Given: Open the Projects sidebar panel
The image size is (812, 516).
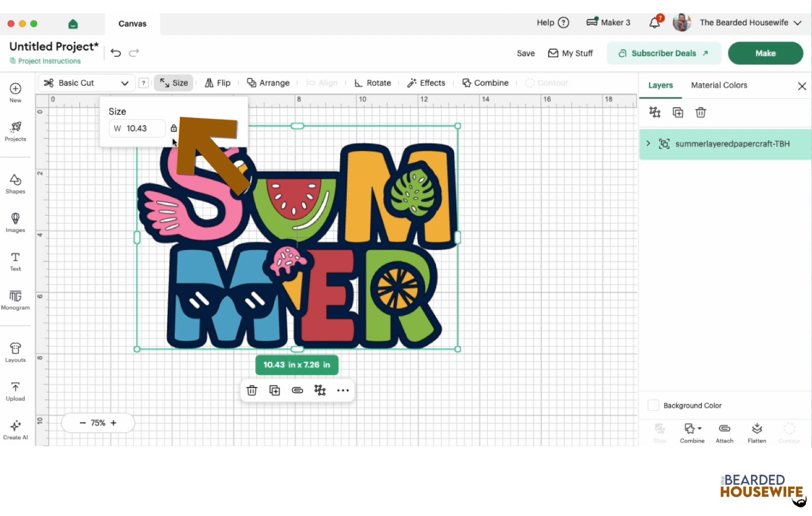Looking at the screenshot, I should pos(15,131).
